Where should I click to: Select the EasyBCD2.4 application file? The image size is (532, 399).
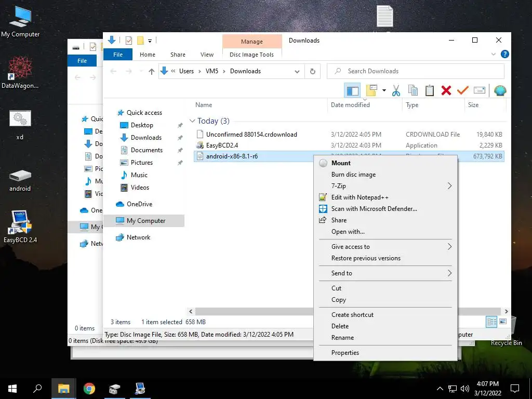tap(222, 145)
